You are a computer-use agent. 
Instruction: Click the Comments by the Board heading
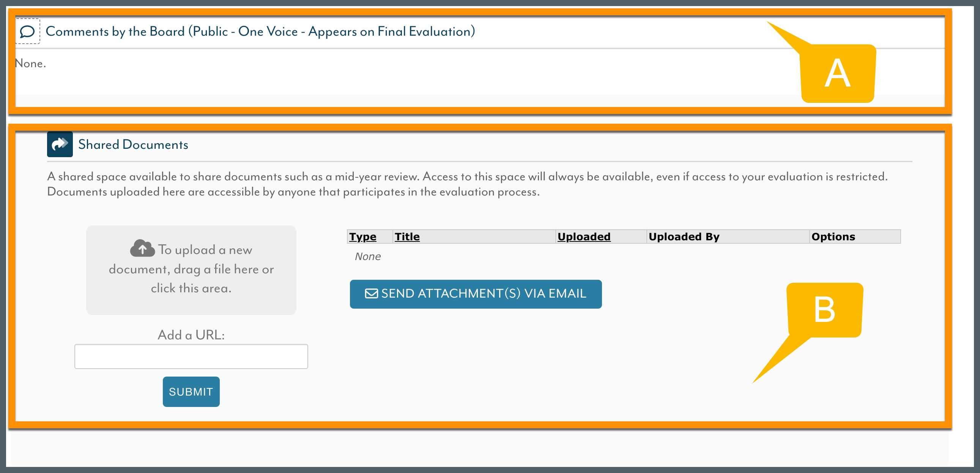point(260,32)
